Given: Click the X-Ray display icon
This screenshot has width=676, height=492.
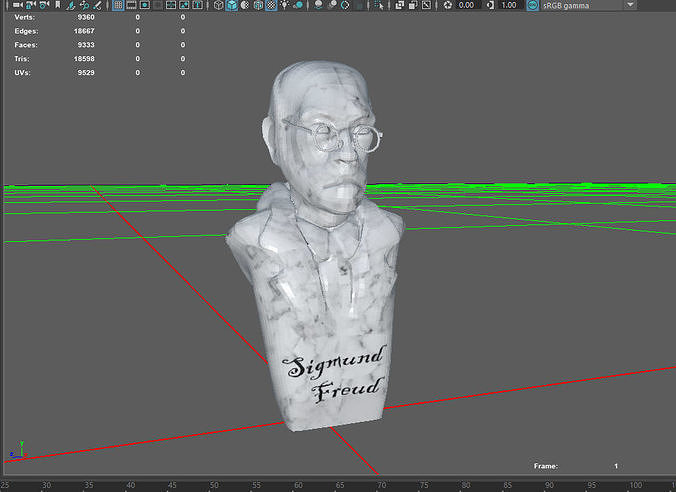Looking at the screenshot, I should (x=400, y=5).
